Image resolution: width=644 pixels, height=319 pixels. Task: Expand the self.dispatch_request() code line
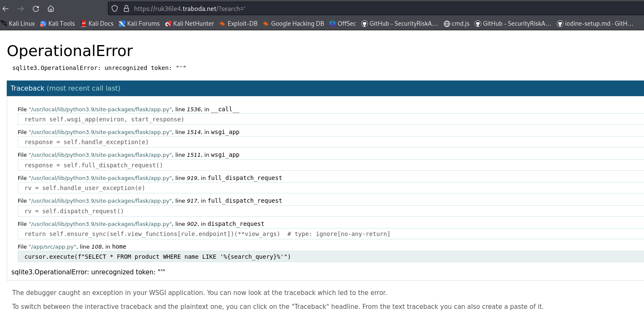[331, 211]
